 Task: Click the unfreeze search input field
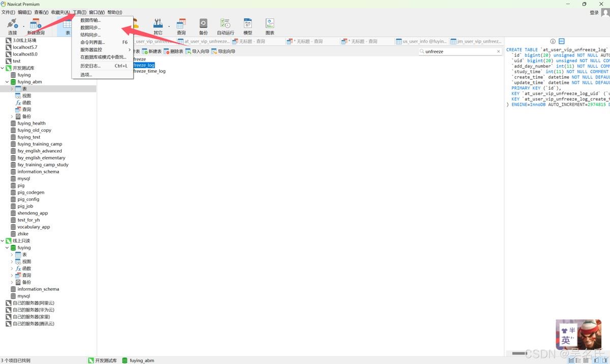point(459,51)
